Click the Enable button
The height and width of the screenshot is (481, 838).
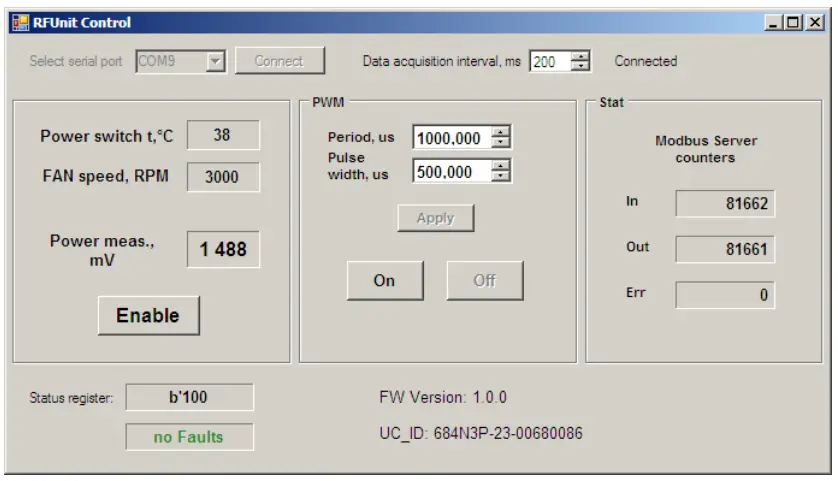tap(149, 315)
